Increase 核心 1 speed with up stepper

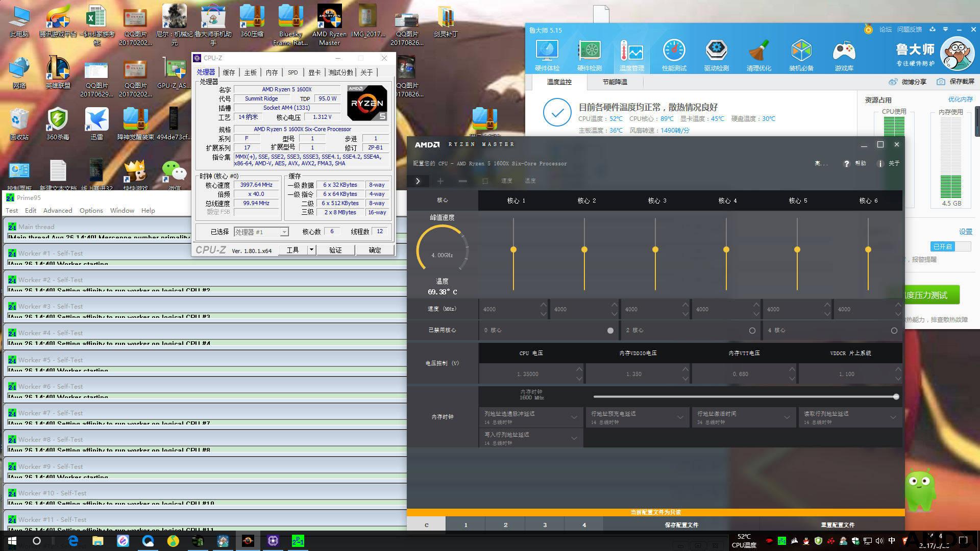543,305
